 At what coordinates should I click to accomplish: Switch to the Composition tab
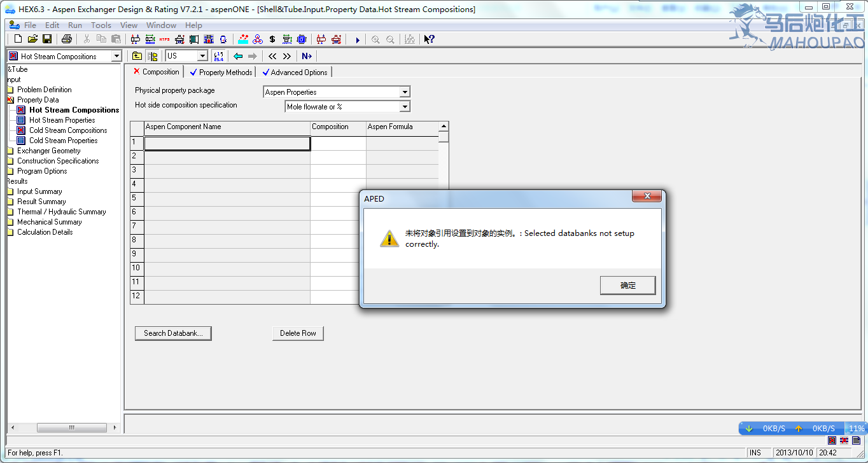click(x=156, y=72)
